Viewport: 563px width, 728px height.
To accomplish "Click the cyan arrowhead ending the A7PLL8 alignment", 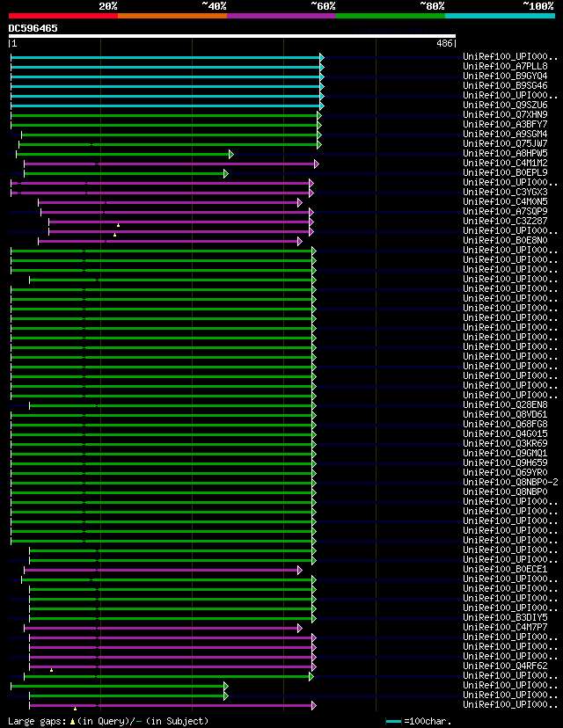I will coord(322,68).
